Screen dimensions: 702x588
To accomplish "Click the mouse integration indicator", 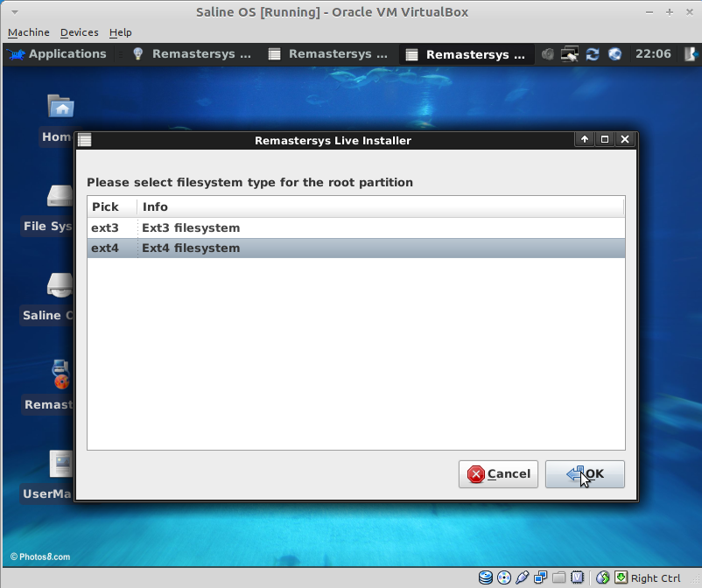I will (602, 577).
